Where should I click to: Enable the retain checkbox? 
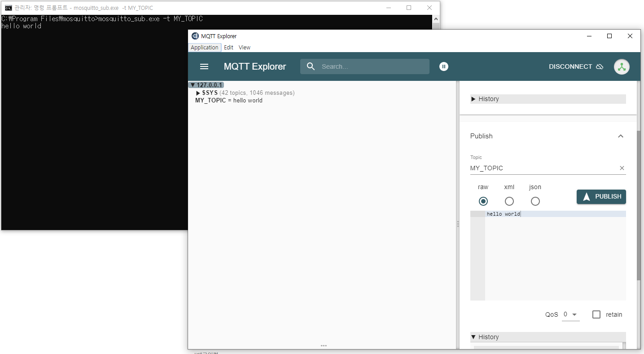(x=596, y=314)
